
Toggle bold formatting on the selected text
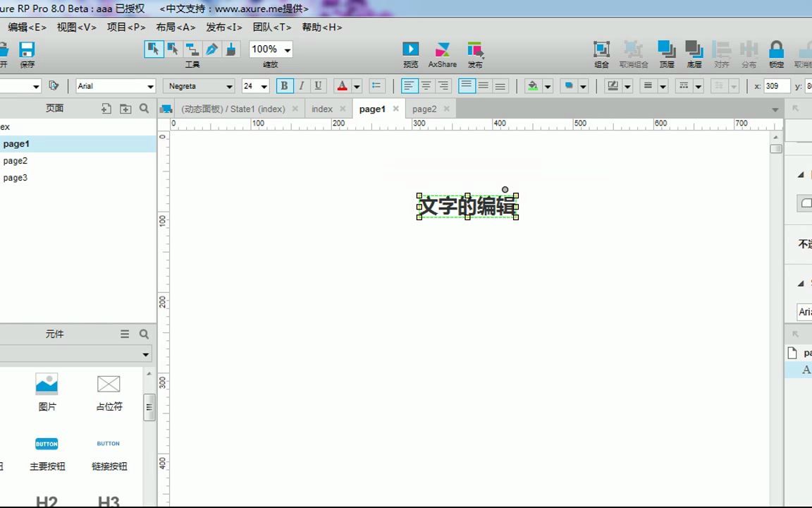284,85
